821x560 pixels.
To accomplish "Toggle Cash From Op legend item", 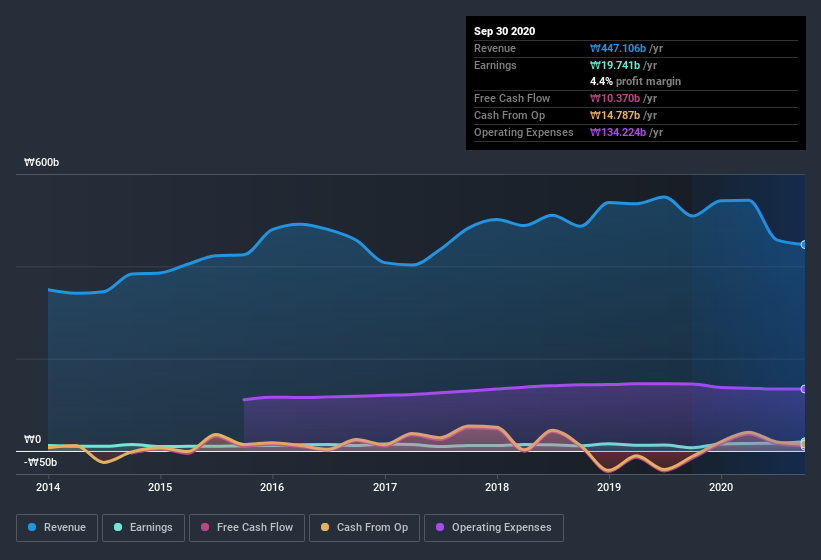I will pos(365,527).
